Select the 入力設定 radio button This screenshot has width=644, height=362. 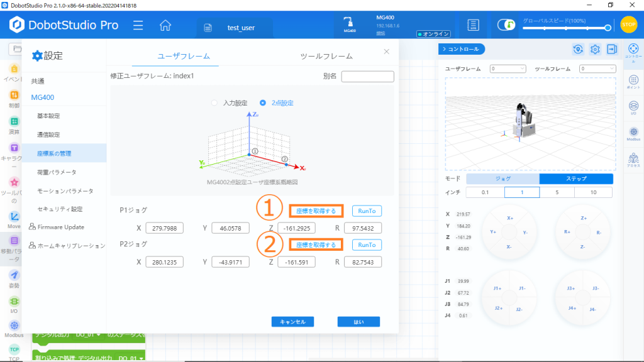(214, 103)
